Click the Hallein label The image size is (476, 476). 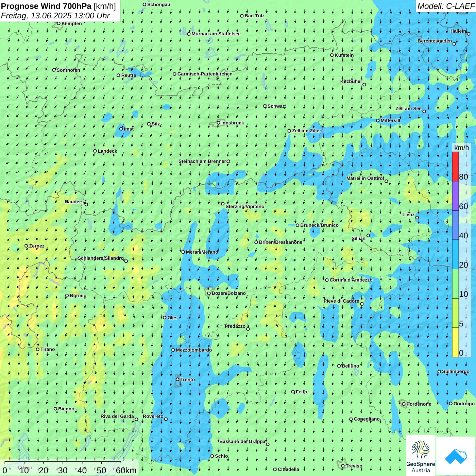click(x=458, y=31)
